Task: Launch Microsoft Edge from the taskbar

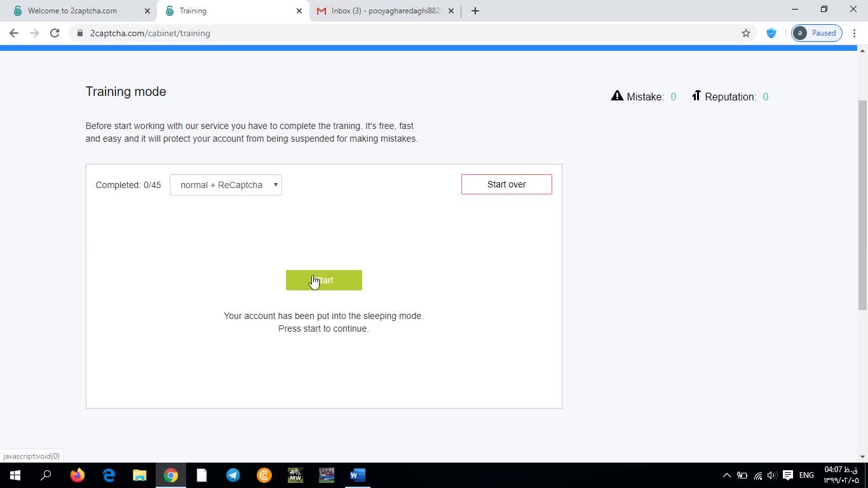Action: pyautogui.click(x=109, y=475)
